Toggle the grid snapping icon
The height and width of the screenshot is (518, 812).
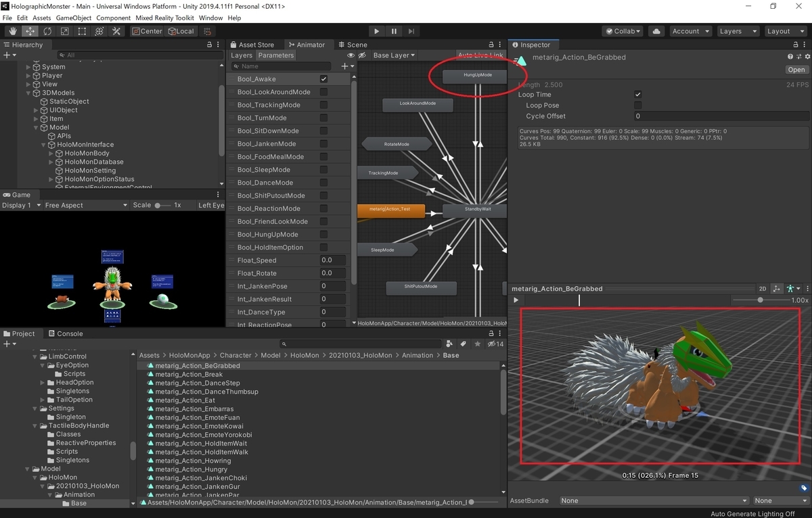[x=207, y=31]
